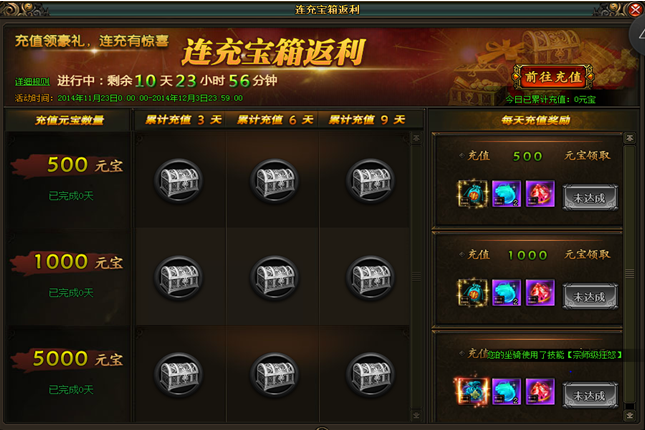Image resolution: width=645 pixels, height=430 pixels.
Task: Open the 500 yuanbao 9-day treasure chest
Action: click(371, 181)
